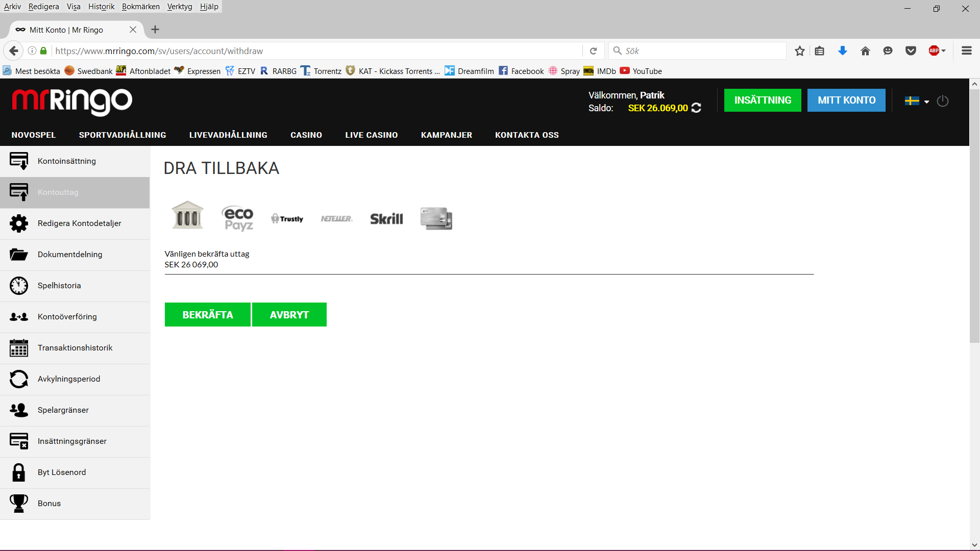Image resolution: width=980 pixels, height=551 pixels.
Task: Go back to the previous page
Action: coord(14,51)
